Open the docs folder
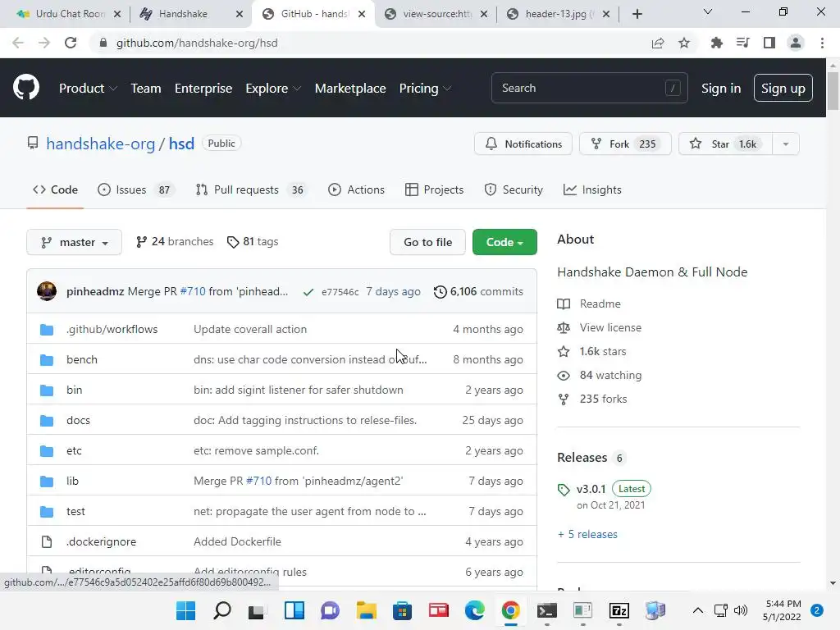This screenshot has height=630, width=840. (x=78, y=421)
